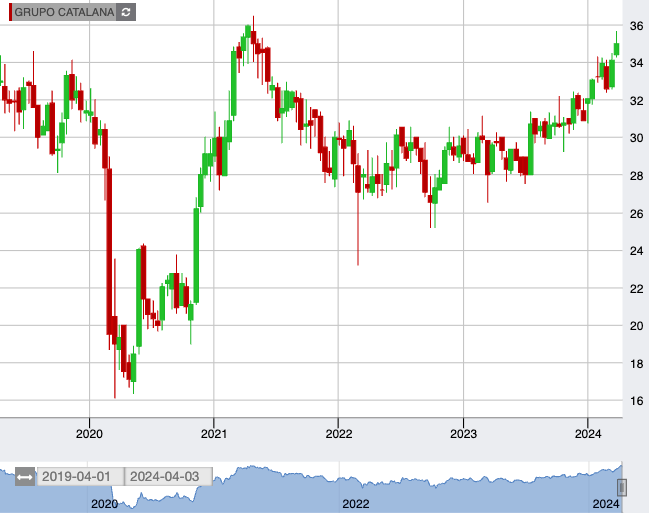Viewport: 654px width, 517px height.
Task: Click the 2021 label on the x-axis
Action: 214,434
